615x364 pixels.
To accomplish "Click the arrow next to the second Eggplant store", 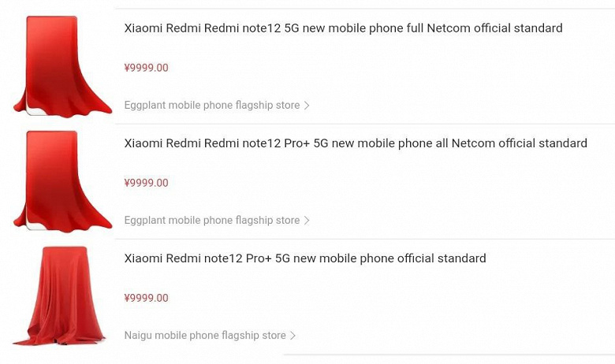I will 307,221.
